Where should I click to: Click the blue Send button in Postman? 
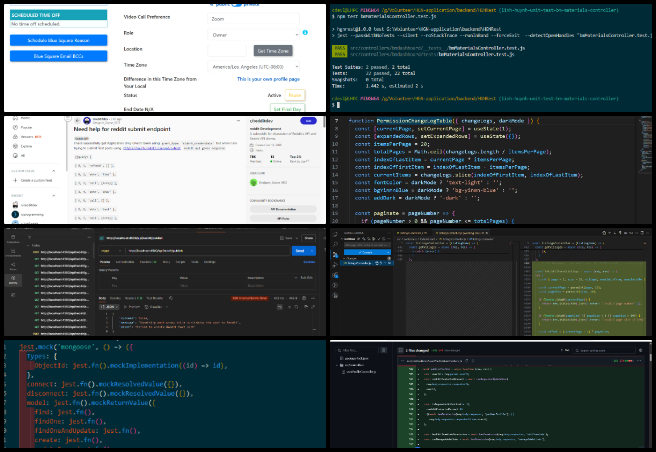[300, 251]
